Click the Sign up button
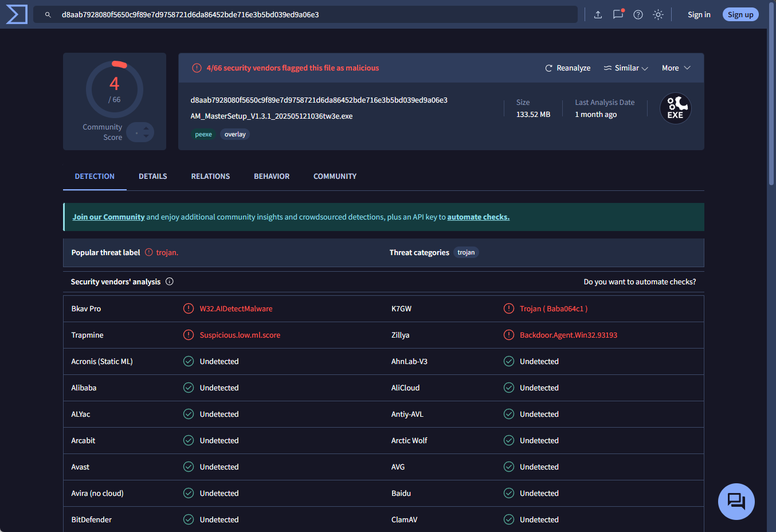 click(740, 15)
